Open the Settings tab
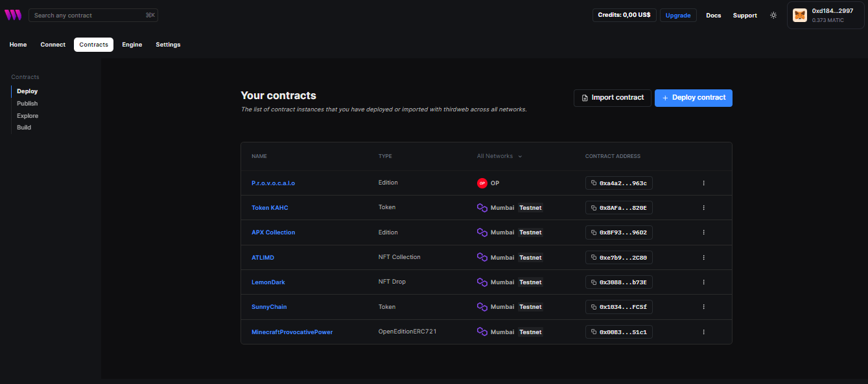This screenshot has height=384, width=868. [x=168, y=45]
